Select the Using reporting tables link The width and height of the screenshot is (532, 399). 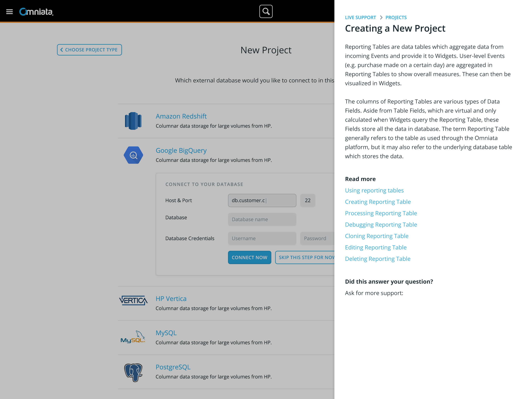click(x=374, y=190)
